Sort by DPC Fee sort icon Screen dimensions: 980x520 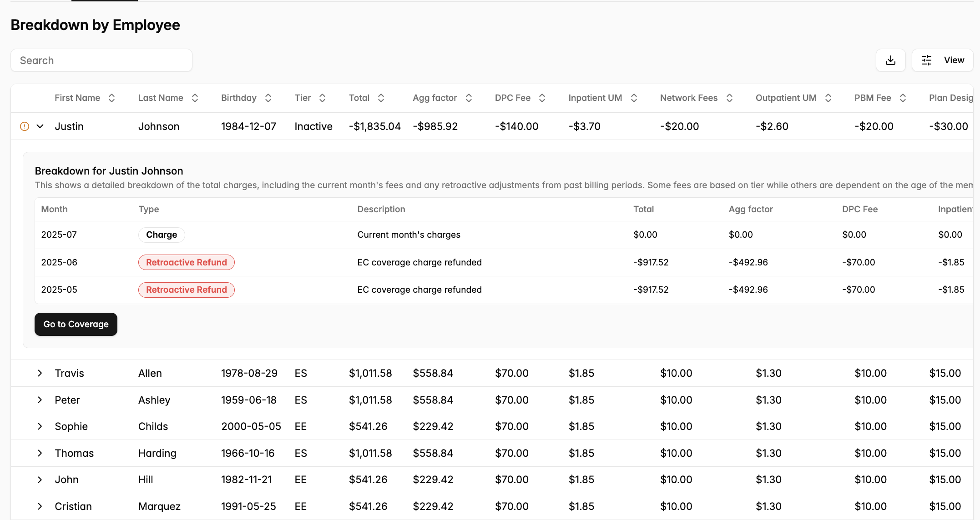pyautogui.click(x=542, y=98)
